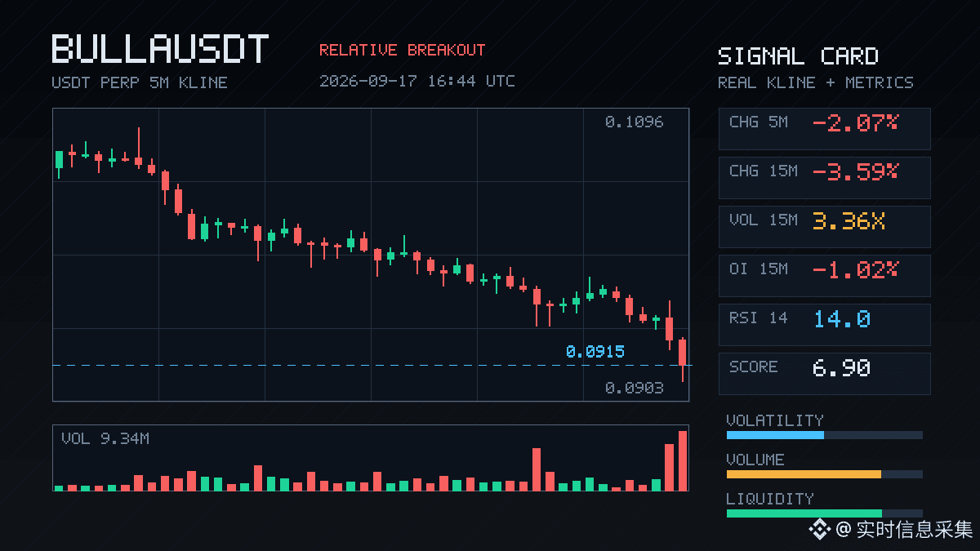Select the VOL 15M 3.36X card
980x551 pixels.
(x=824, y=227)
